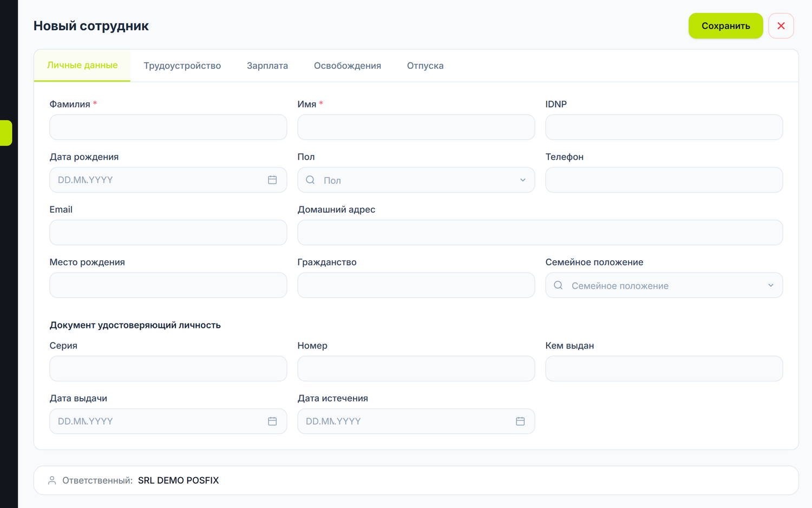This screenshot has height=508, width=812.
Task: Select the IDNP input field
Action: coord(664,127)
